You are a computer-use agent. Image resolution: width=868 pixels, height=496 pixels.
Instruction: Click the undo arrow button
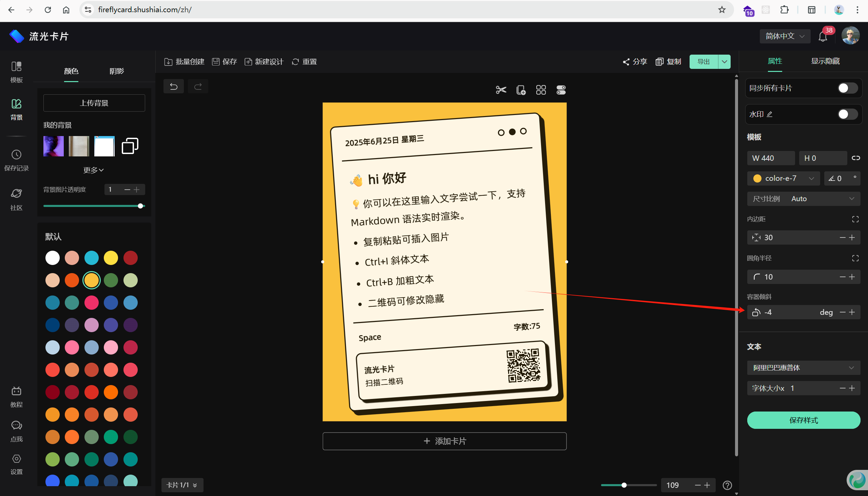pos(174,87)
